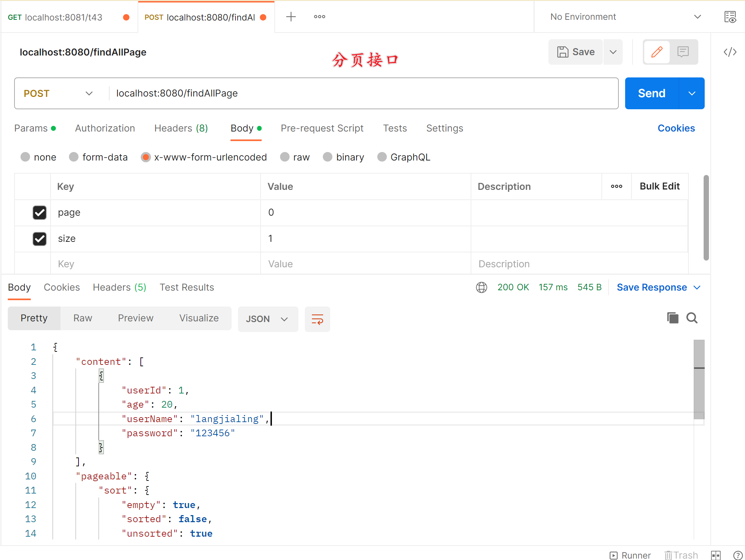Image resolution: width=745 pixels, height=560 pixels.
Task: Select the Pretty response view
Action: click(34, 318)
